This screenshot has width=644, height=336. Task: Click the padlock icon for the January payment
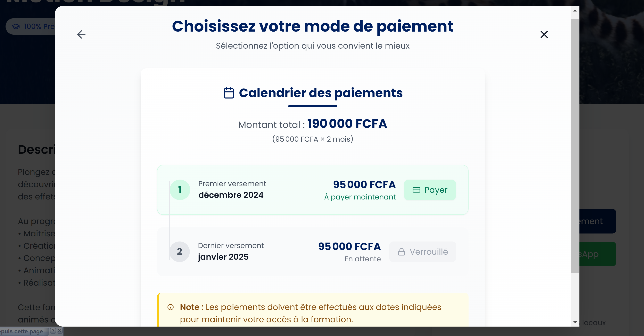(402, 252)
